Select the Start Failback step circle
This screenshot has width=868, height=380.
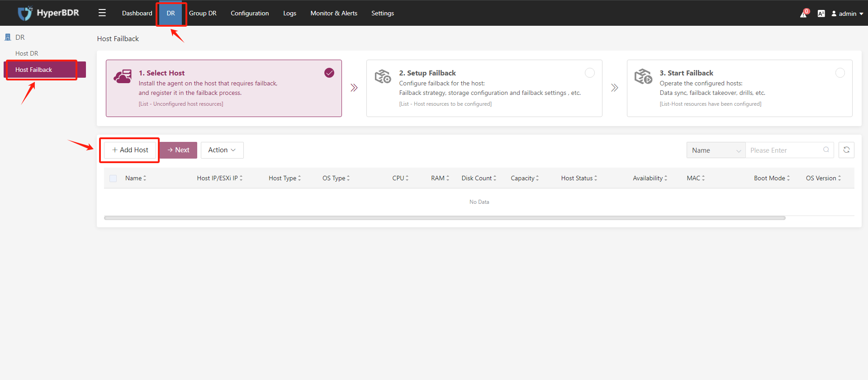(840, 73)
